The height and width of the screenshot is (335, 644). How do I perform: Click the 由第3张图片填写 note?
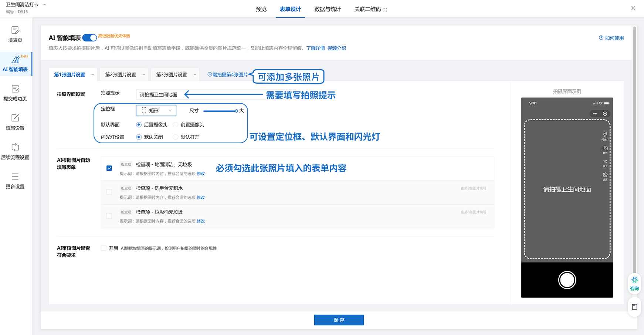[x=473, y=212]
